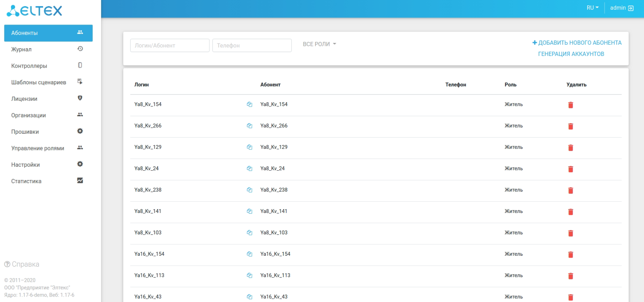
Task: Copy the Ya8_Kv_24 login
Action: [x=249, y=169]
